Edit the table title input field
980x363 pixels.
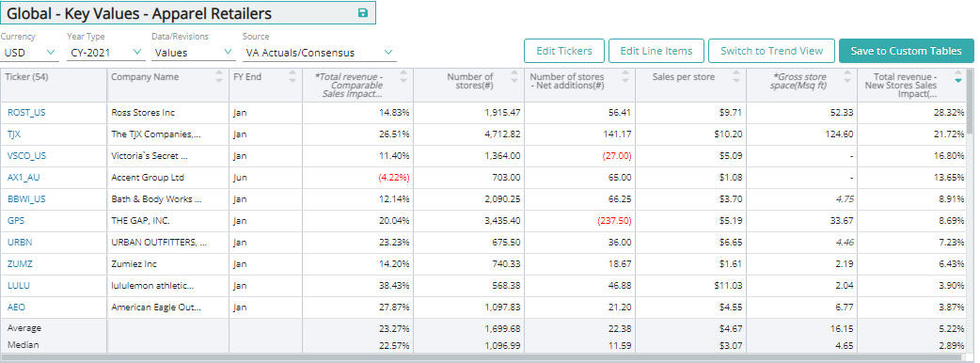point(188,12)
